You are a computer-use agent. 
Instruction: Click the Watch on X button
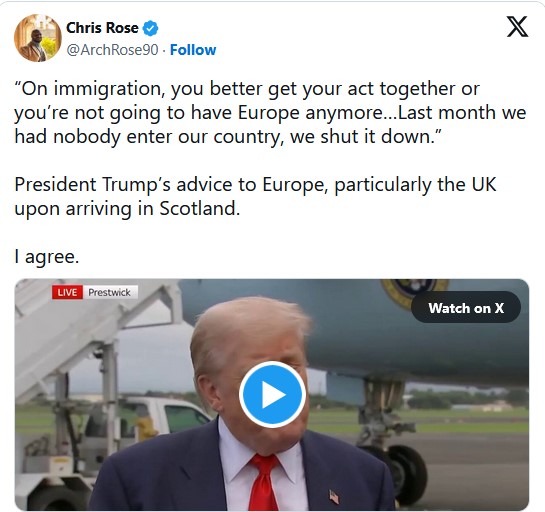point(466,308)
